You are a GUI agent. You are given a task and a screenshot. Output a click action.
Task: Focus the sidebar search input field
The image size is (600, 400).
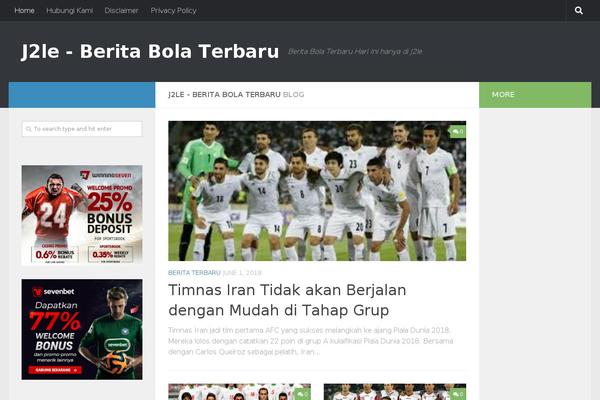tap(82, 129)
